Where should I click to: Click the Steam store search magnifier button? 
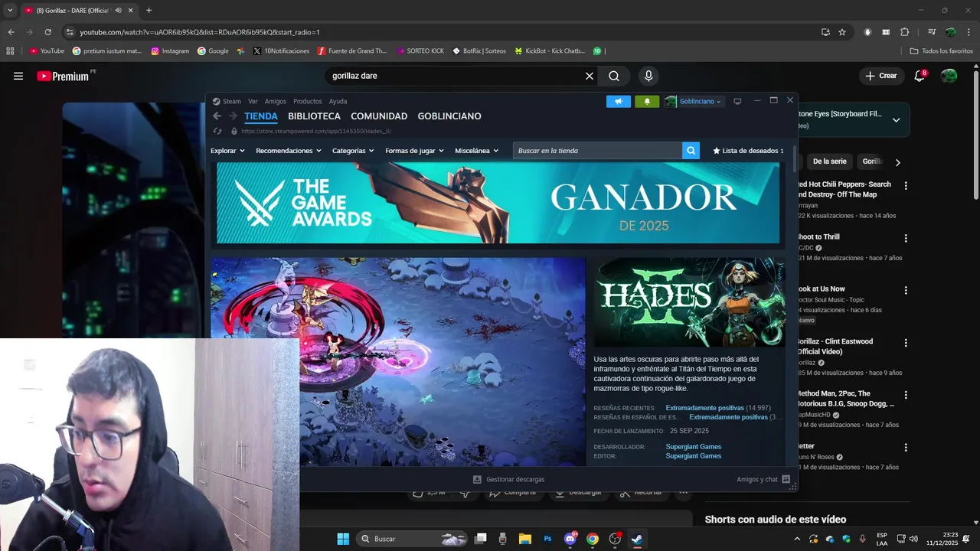click(691, 151)
